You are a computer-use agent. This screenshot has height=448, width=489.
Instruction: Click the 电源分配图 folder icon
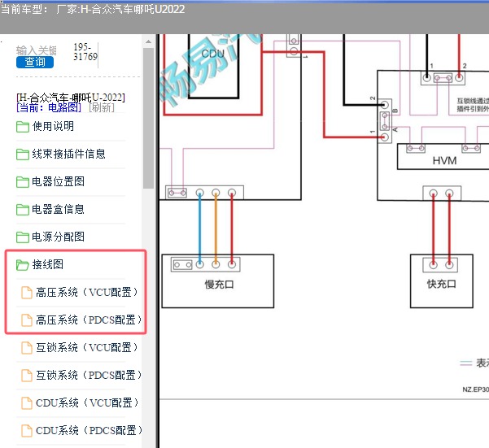click(x=23, y=237)
